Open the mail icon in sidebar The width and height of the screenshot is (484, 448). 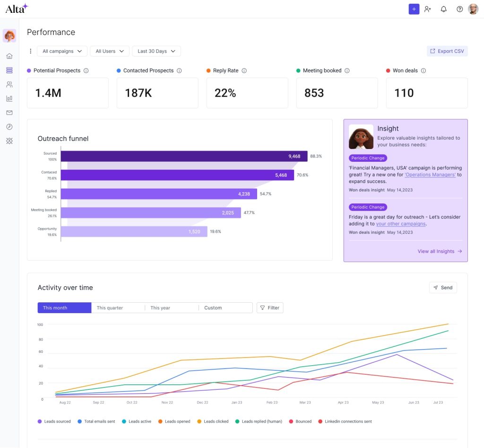[9, 113]
